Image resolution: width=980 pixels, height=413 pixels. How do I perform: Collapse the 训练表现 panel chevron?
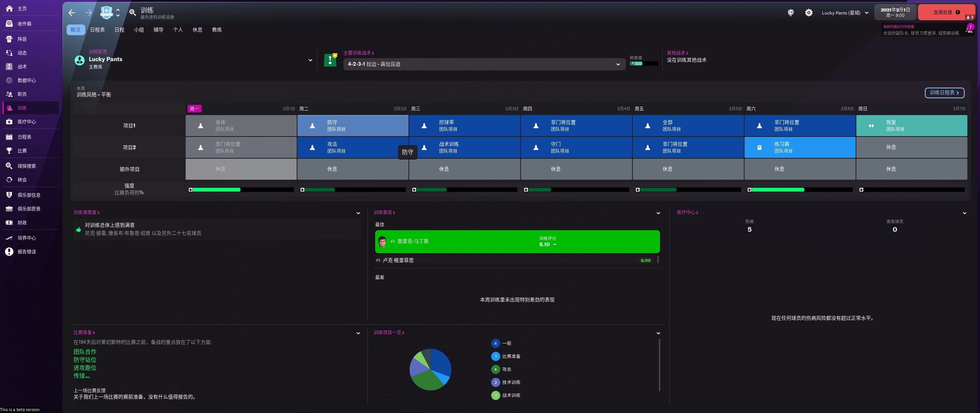click(x=658, y=213)
